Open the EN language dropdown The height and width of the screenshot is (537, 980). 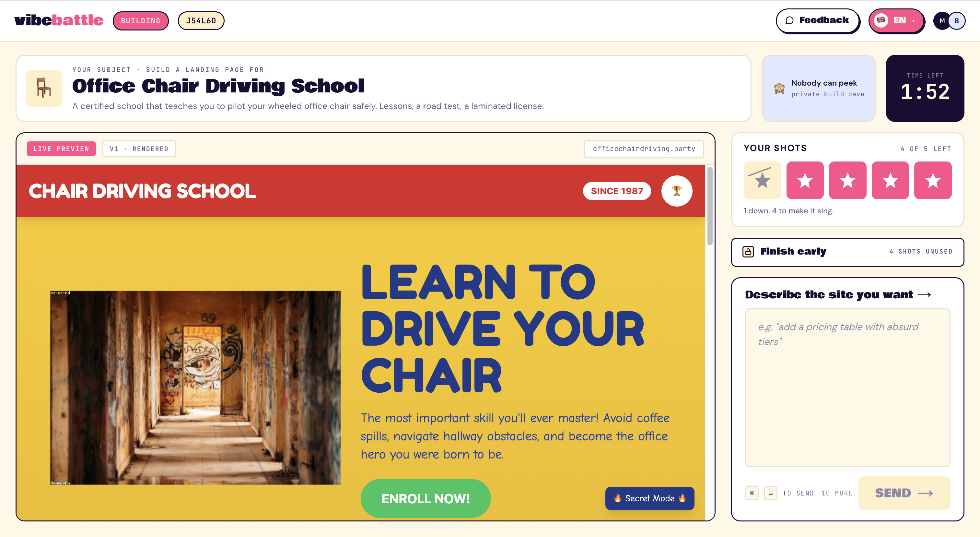tap(896, 20)
